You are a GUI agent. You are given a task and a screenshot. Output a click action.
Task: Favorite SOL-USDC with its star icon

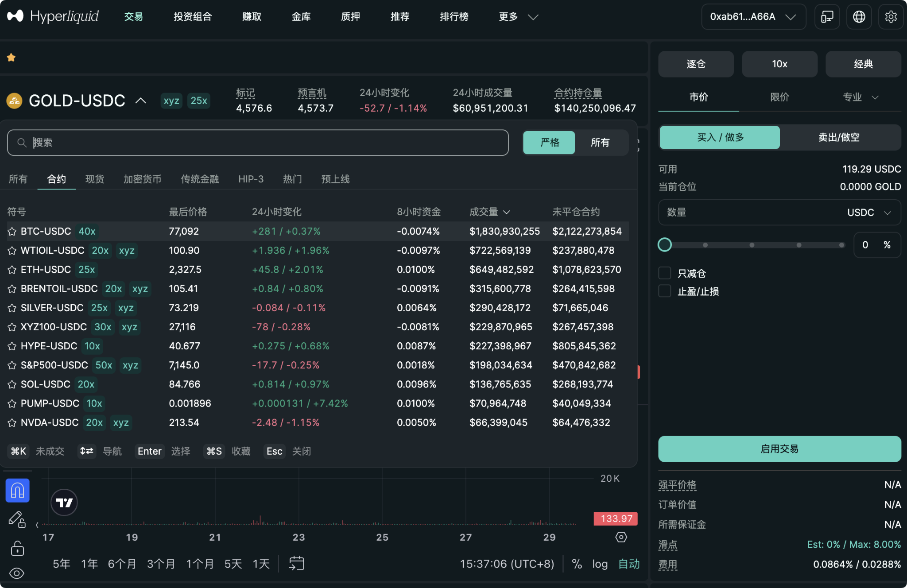[x=12, y=385]
